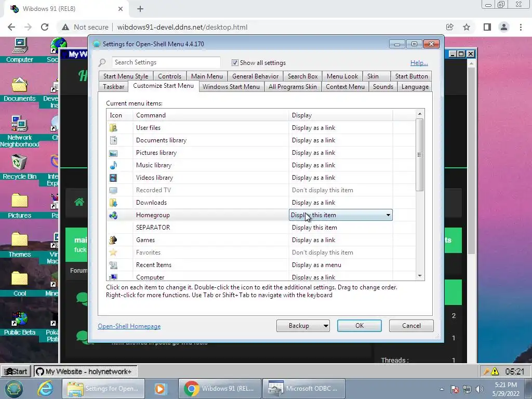Launch Internet Explorer from taskbar
Screen dimensions: 532x399
(x=45, y=389)
